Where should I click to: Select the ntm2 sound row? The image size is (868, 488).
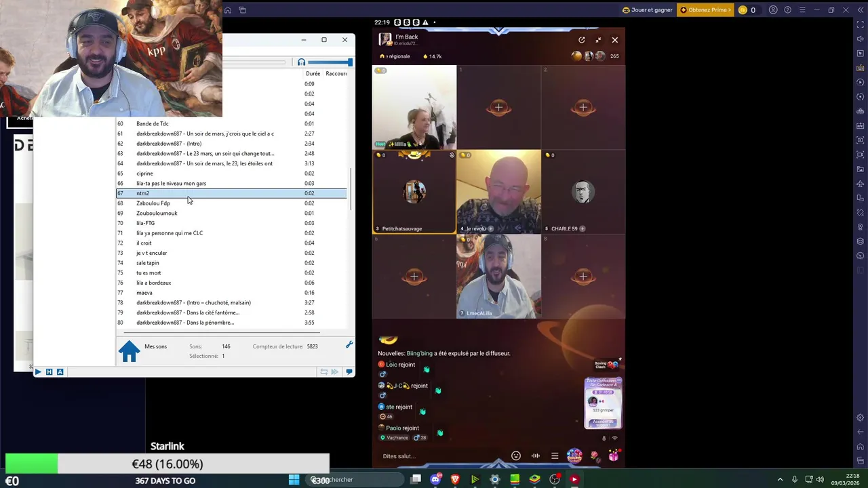[231, 193]
